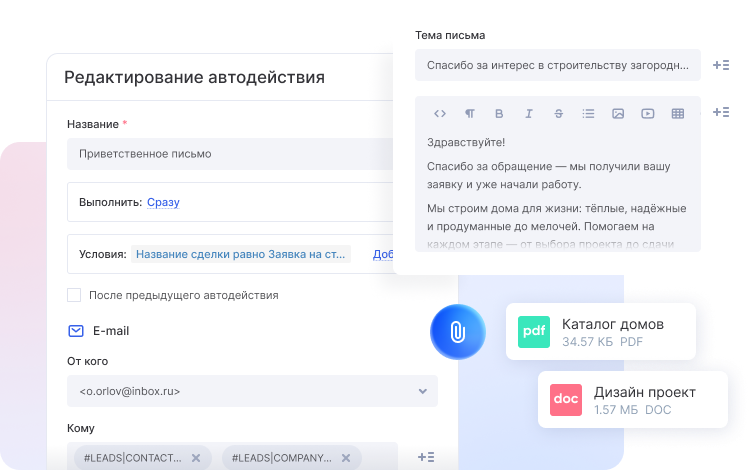
Task: Remove the #LEADS|COMPANY recipient tag
Action: point(344,458)
